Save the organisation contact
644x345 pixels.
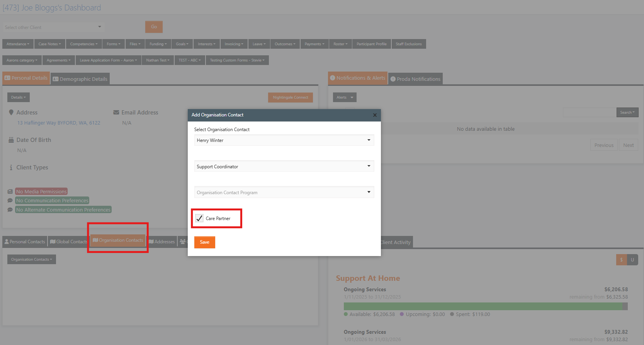click(x=205, y=242)
